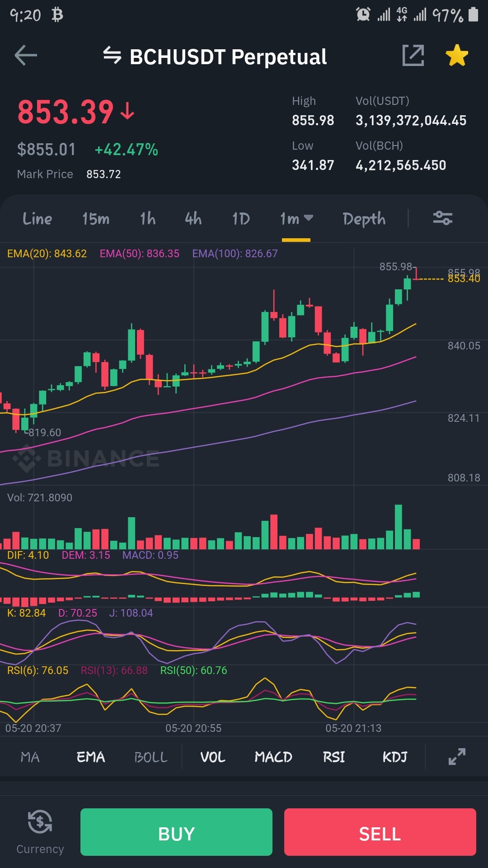Toggle the MA indicator
Image resolution: width=488 pixels, height=868 pixels.
(x=30, y=757)
